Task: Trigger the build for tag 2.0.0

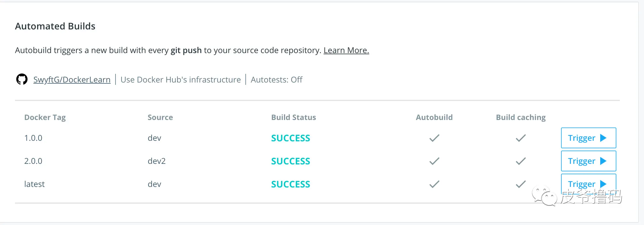Action: pos(588,161)
